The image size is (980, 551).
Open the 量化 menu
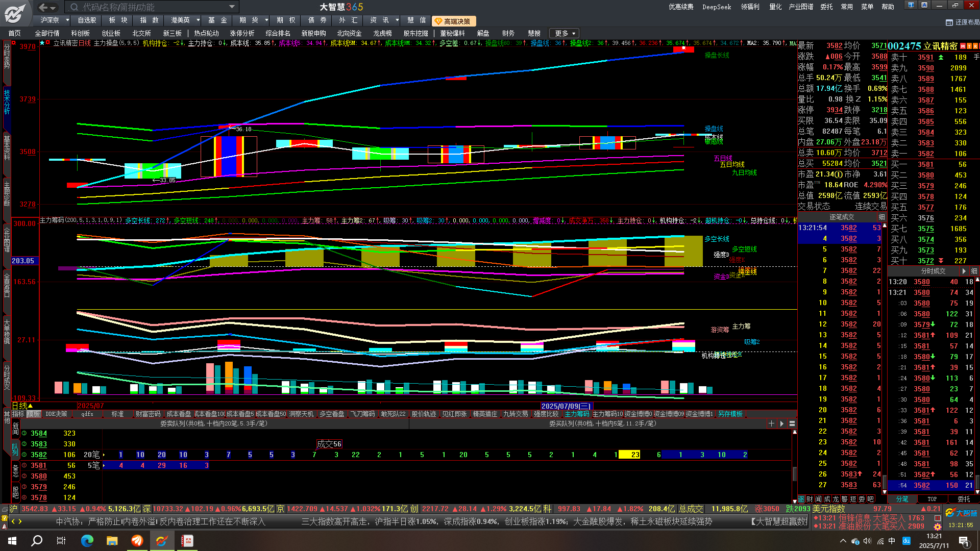pos(775,7)
